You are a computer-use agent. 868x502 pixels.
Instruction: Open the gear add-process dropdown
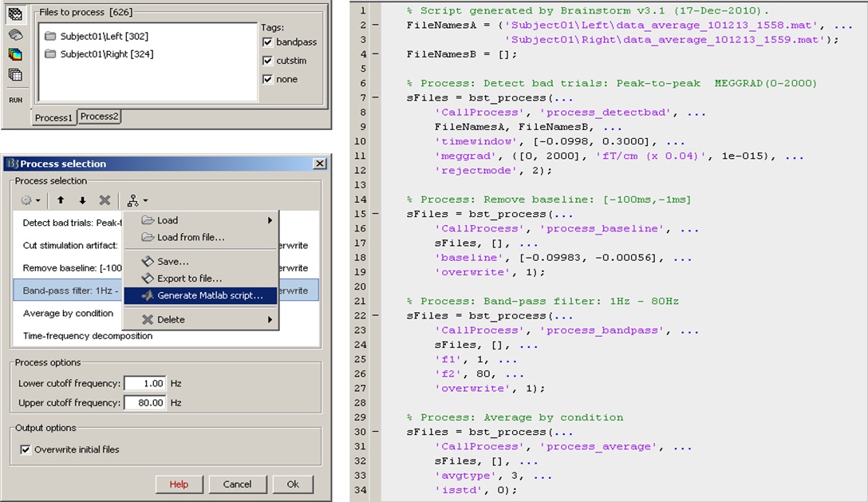tap(30, 200)
